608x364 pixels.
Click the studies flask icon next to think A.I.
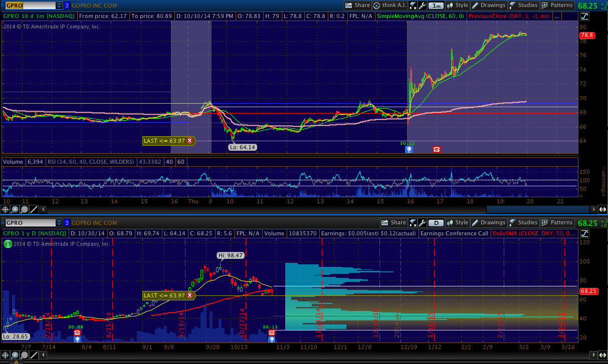[413, 6]
